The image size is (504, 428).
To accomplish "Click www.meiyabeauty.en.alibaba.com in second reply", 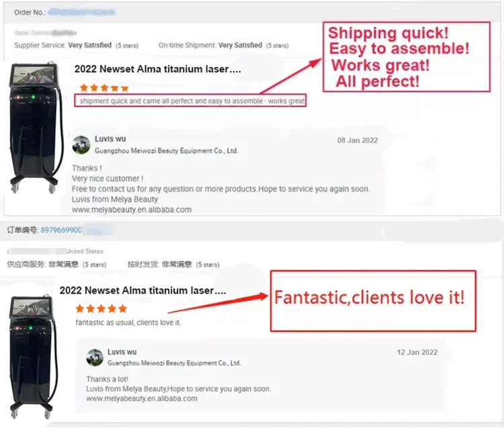I will pos(142,398).
